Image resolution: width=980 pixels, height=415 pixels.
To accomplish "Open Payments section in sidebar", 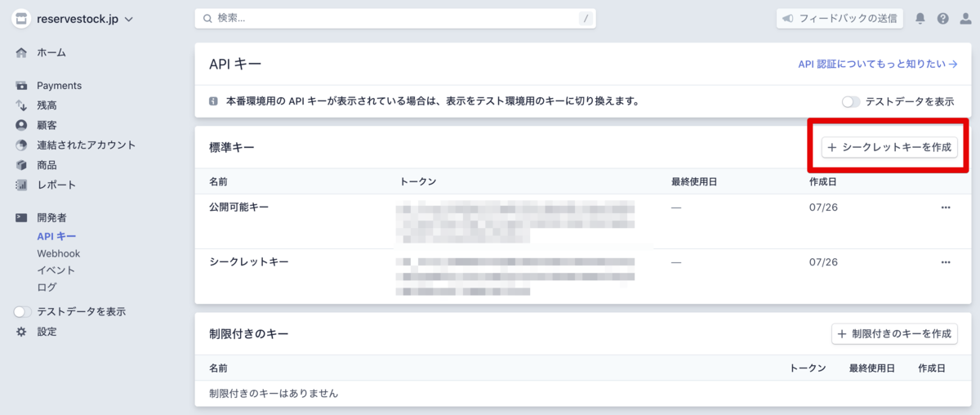I will pyautogui.click(x=59, y=86).
